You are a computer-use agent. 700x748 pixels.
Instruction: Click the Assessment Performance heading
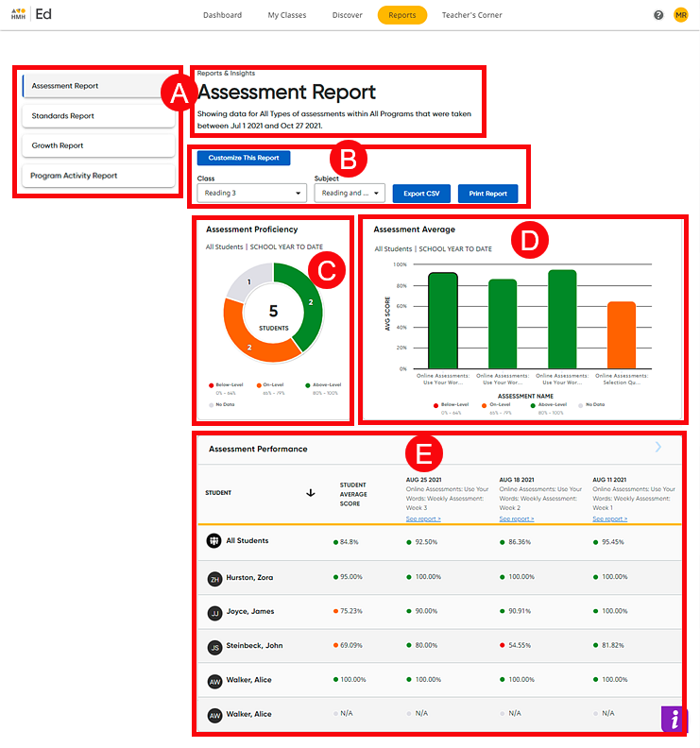click(x=258, y=450)
